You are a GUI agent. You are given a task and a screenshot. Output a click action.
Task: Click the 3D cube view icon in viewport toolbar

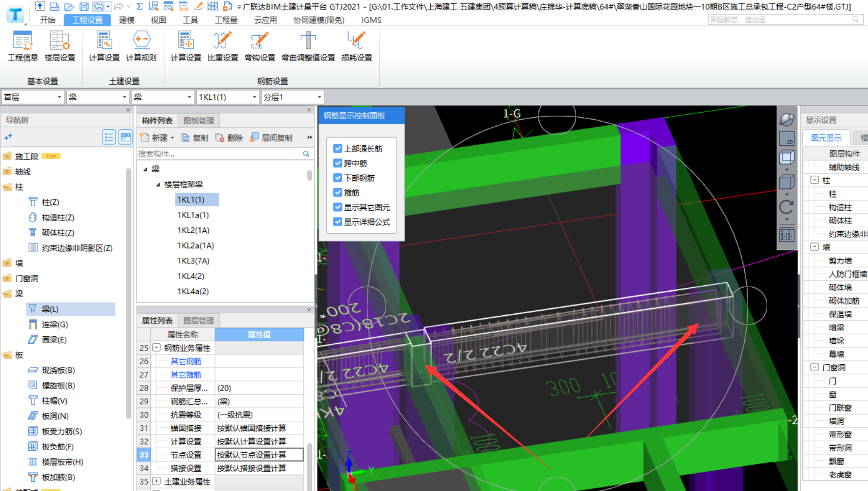pos(786,182)
